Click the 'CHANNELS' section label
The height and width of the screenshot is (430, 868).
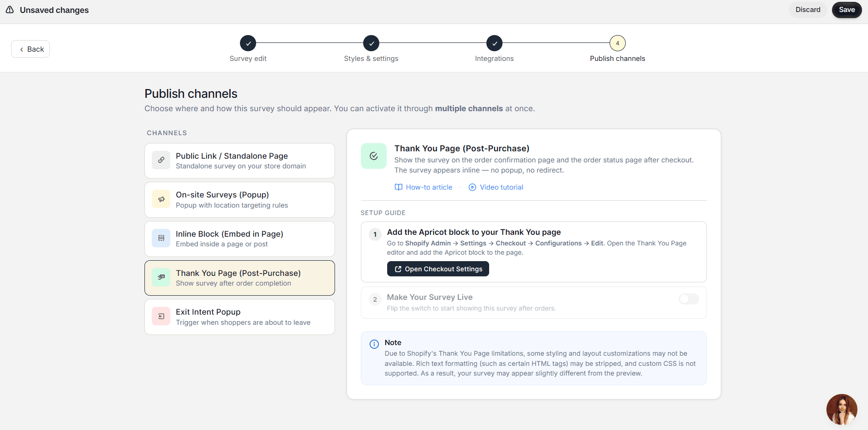tap(167, 133)
